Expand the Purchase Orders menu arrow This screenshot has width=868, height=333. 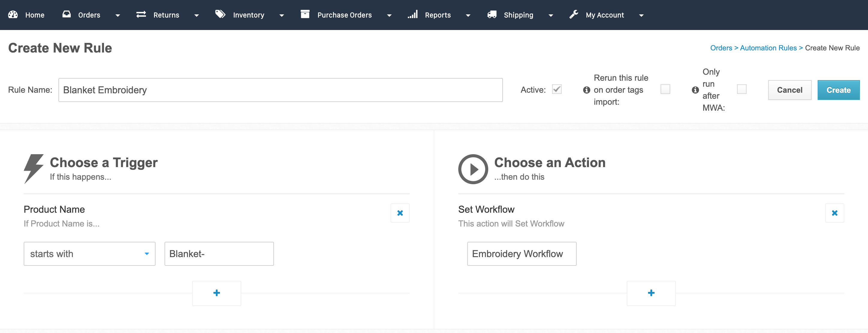(389, 16)
